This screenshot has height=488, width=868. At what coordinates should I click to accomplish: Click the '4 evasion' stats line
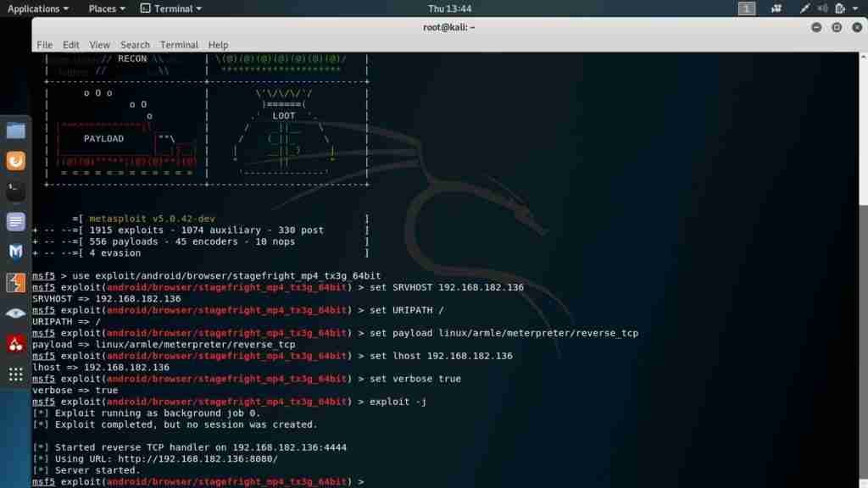coord(114,252)
